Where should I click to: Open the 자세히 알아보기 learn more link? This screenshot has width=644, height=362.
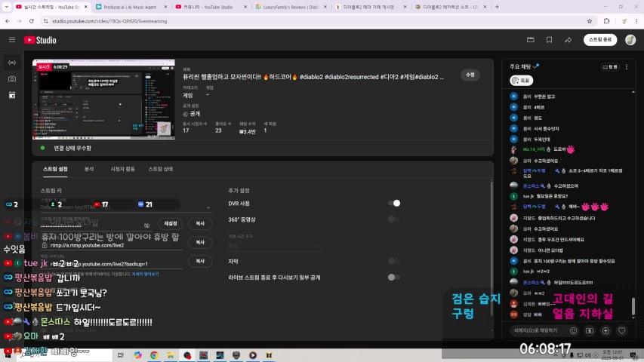(x=145, y=274)
